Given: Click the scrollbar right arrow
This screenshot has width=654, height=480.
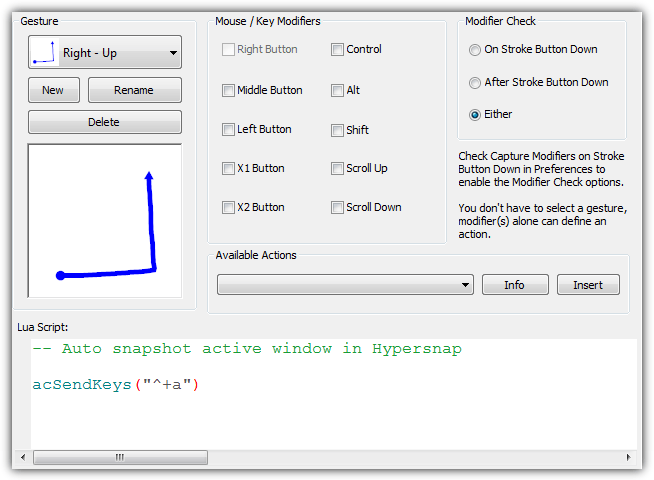Looking at the screenshot, I should [629, 457].
